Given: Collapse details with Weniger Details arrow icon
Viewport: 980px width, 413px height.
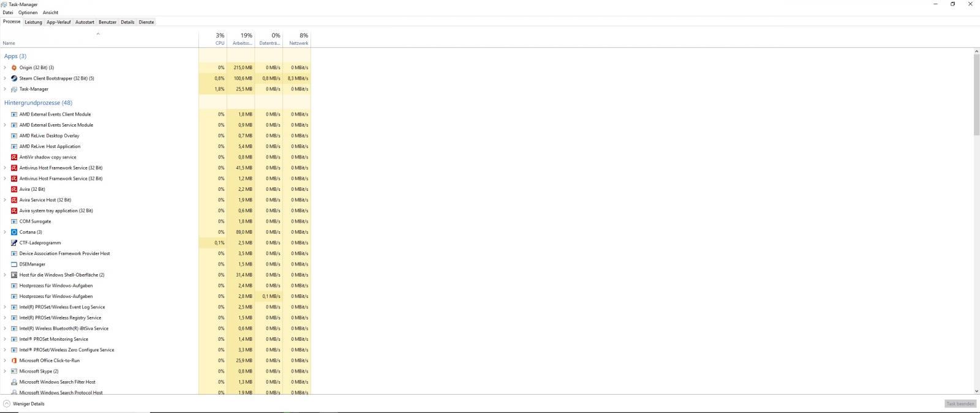Looking at the screenshot, I should 7,404.
